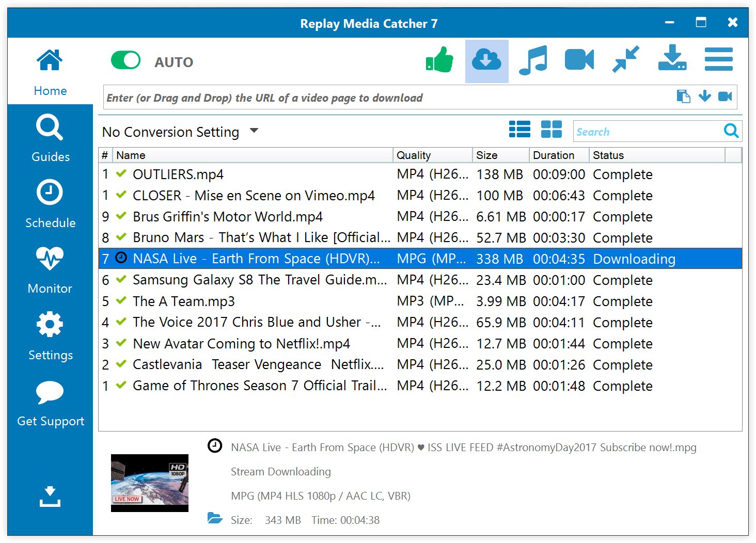The width and height of the screenshot is (756, 543).
Task: Click in the Search field
Action: pyautogui.click(x=648, y=132)
